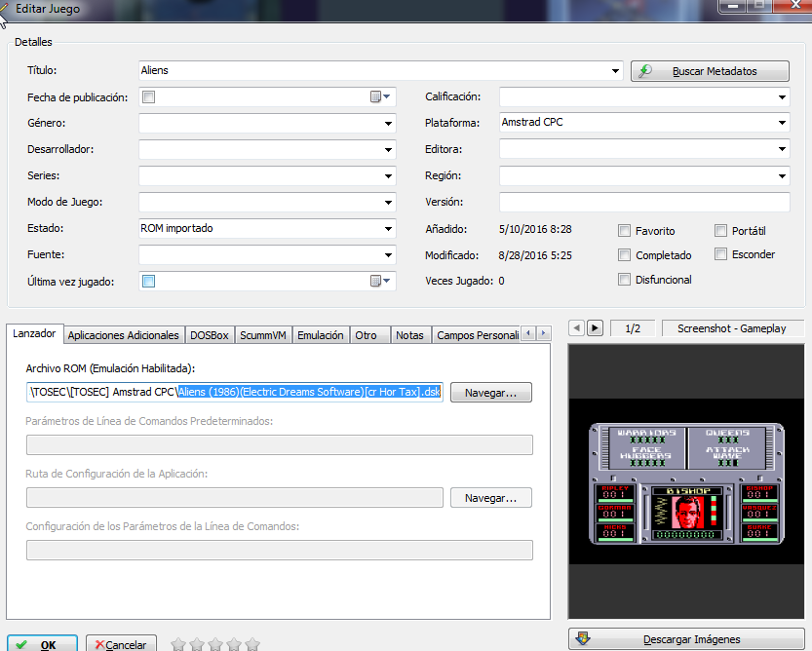The image size is (812, 651).
Task: Open the Última vez jugado calendar picker
Action: coord(380,281)
